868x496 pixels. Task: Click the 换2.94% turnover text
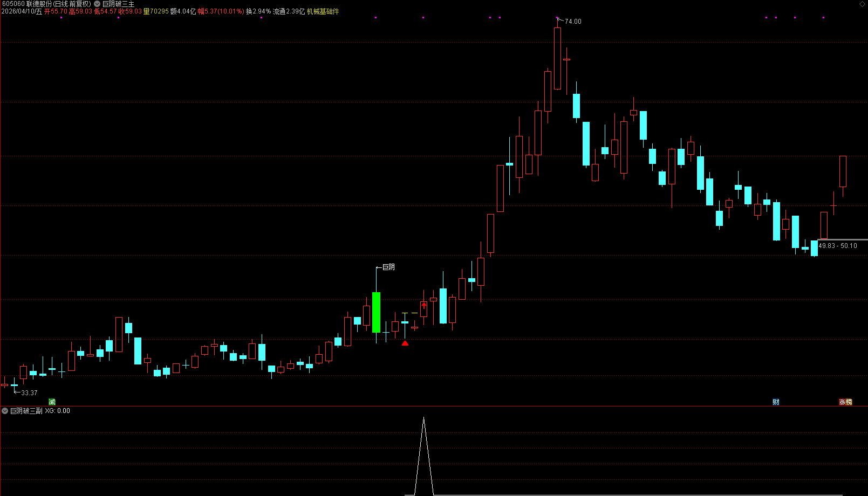click(258, 11)
